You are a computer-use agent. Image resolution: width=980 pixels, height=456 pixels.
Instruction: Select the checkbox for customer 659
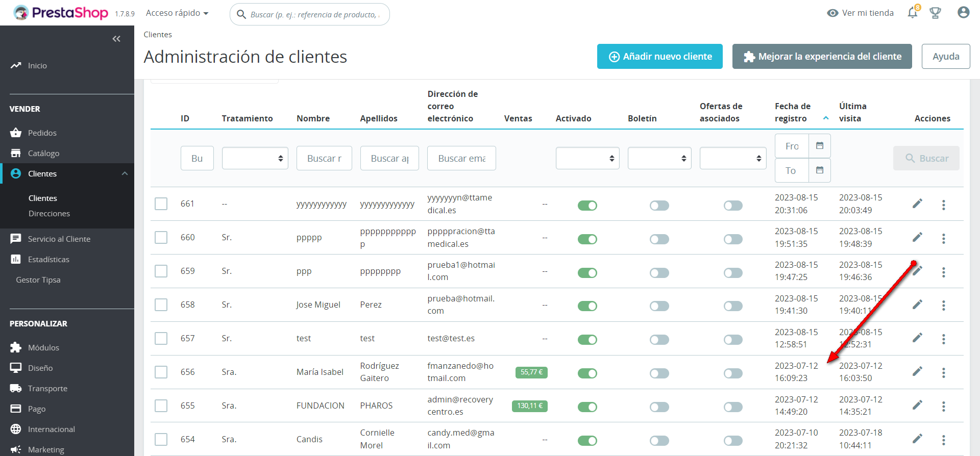click(x=161, y=271)
